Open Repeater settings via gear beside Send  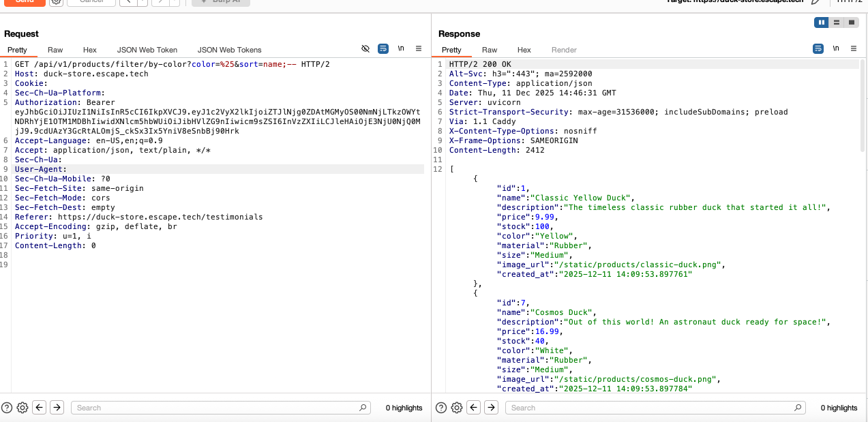(x=56, y=3)
